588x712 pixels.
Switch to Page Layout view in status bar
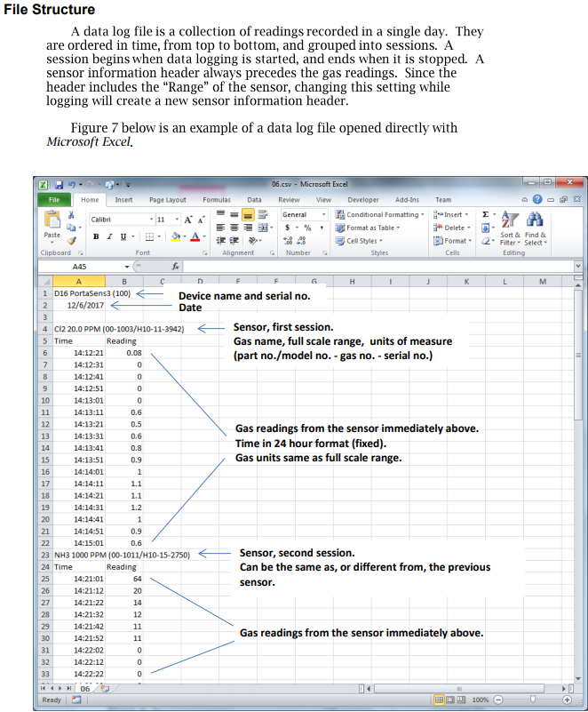click(450, 700)
